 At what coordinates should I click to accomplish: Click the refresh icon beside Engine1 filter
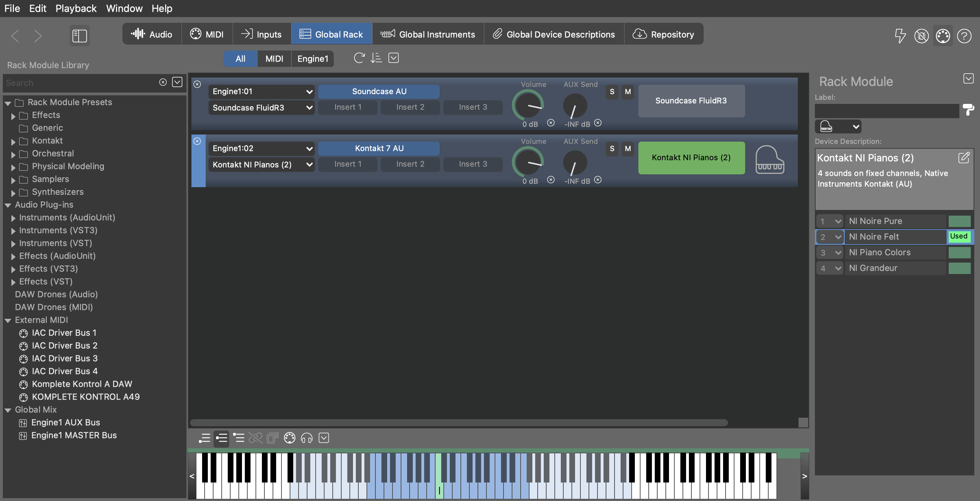pyautogui.click(x=359, y=58)
